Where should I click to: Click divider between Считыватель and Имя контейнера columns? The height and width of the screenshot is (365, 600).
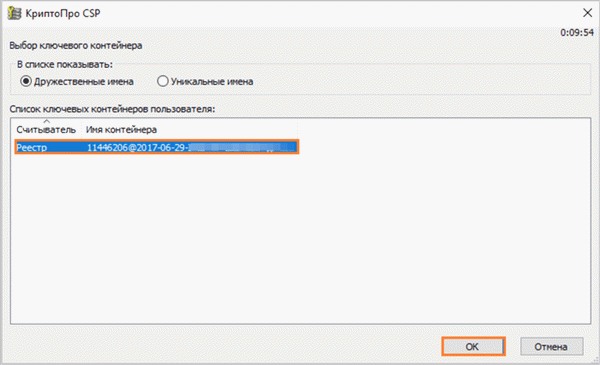[x=82, y=130]
